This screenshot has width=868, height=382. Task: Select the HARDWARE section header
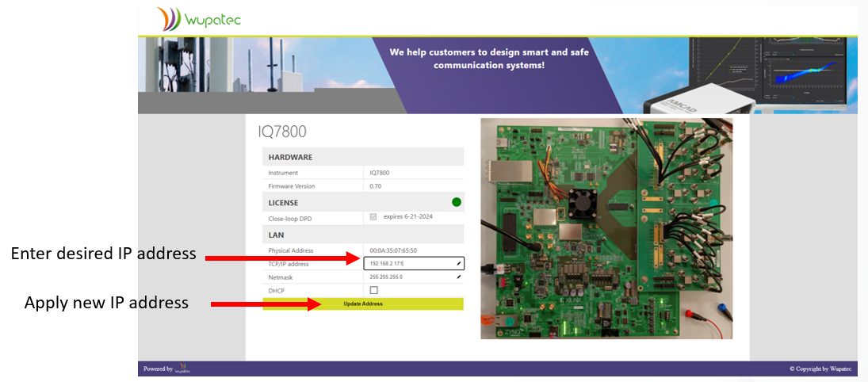pyautogui.click(x=362, y=157)
